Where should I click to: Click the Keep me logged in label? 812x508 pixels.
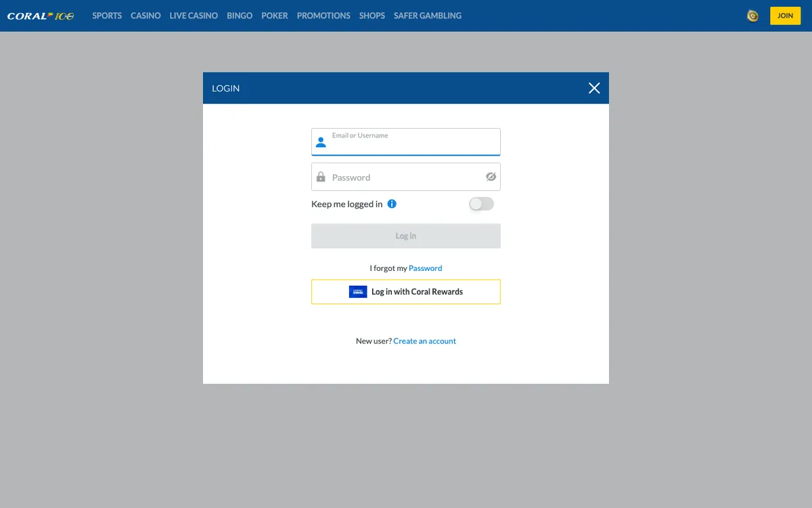pyautogui.click(x=346, y=204)
